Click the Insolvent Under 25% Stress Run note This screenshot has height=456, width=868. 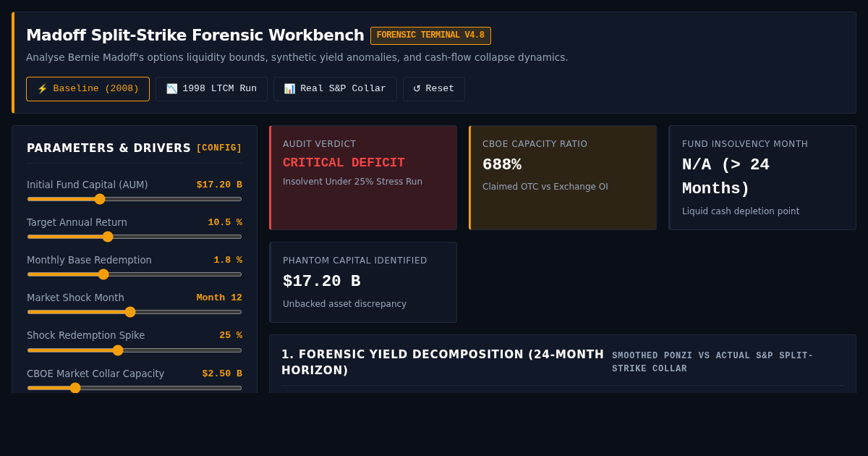(x=352, y=182)
